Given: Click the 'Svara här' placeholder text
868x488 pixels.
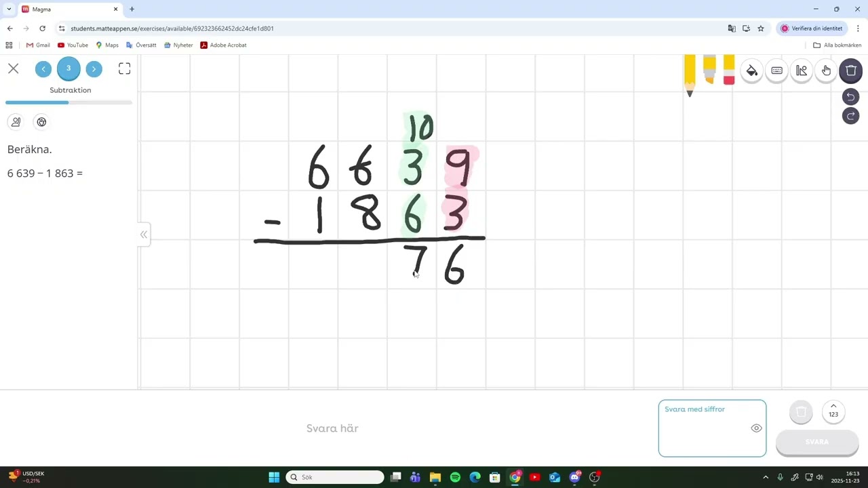Looking at the screenshot, I should click(x=332, y=428).
